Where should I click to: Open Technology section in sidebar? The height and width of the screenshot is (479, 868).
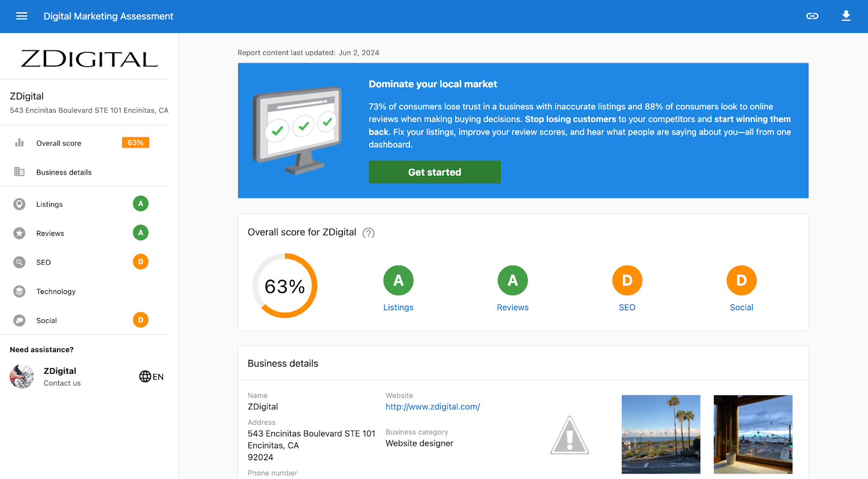(x=56, y=292)
